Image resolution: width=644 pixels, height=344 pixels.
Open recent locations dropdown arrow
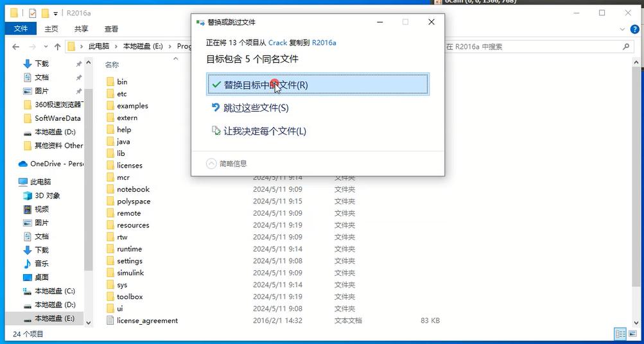pos(46,46)
